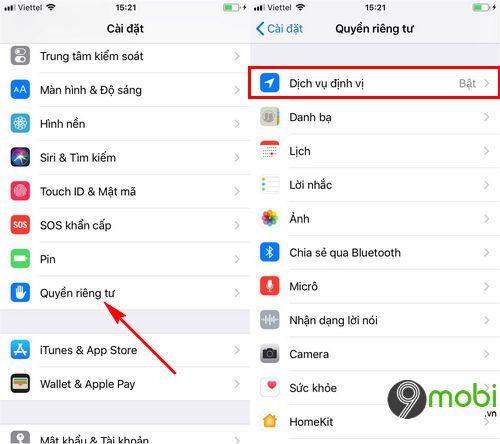Tap the Wallpaper flower icon
The height and width of the screenshot is (444, 500).
click(20, 123)
